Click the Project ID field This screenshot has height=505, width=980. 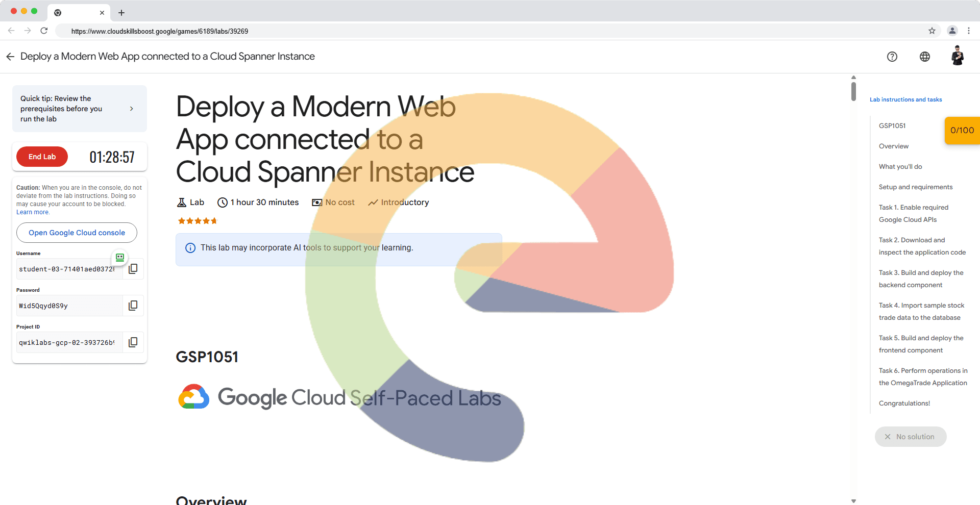69,342
